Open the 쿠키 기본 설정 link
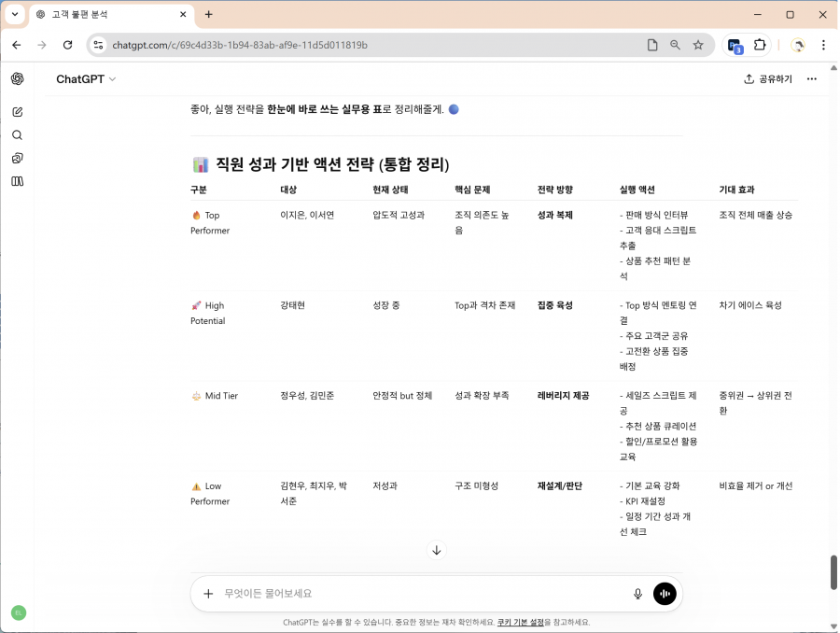The image size is (840, 633). (x=520, y=622)
